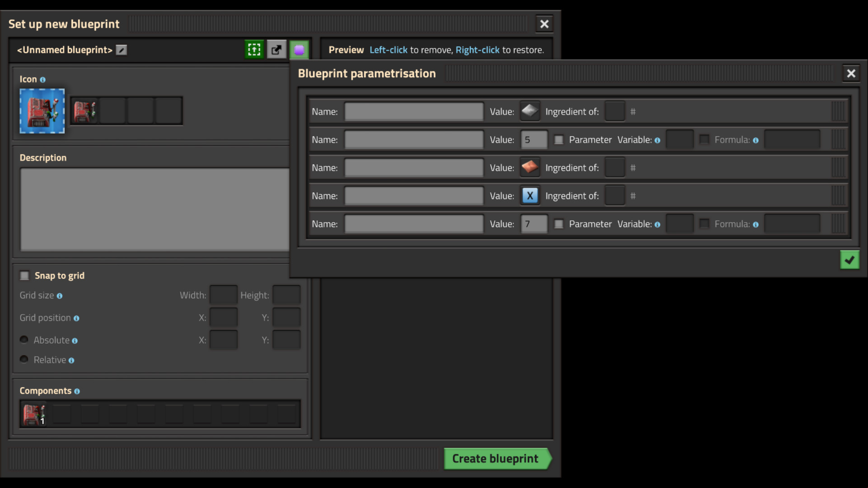
Task: Click assembling machine component in Components list
Action: tap(34, 414)
